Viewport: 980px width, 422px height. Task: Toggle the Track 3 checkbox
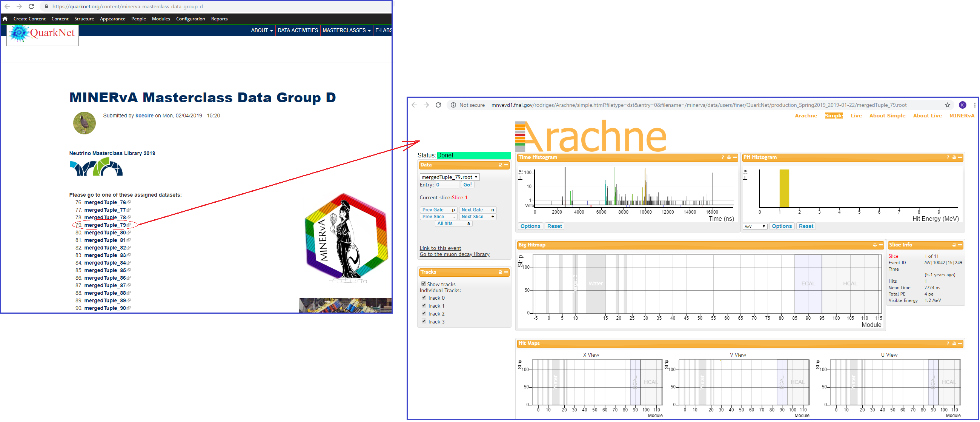pyautogui.click(x=424, y=322)
